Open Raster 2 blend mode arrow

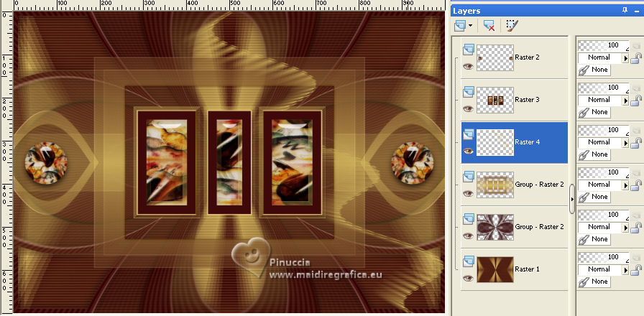[625, 58]
